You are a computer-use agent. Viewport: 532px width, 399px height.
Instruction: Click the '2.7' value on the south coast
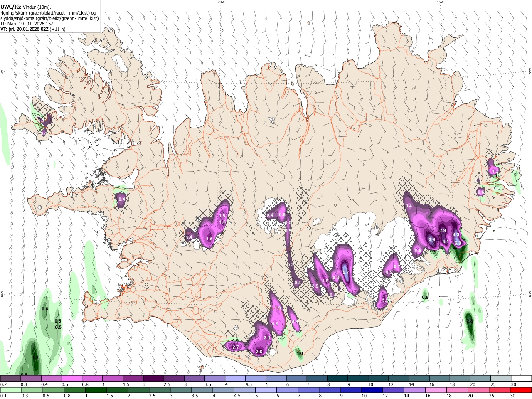click(235, 347)
